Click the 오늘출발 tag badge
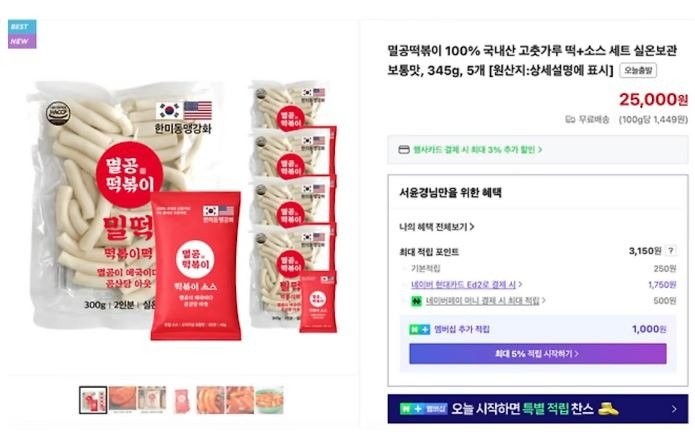 tap(638, 70)
